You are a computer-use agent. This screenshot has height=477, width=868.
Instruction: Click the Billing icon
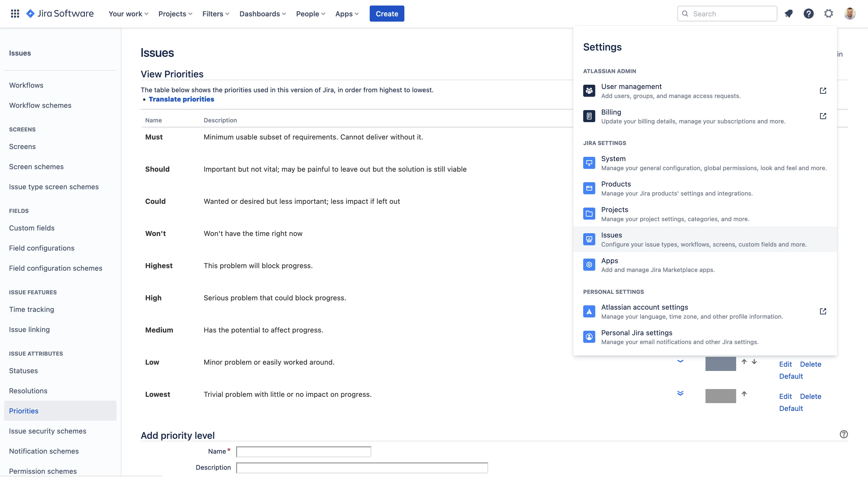589,116
